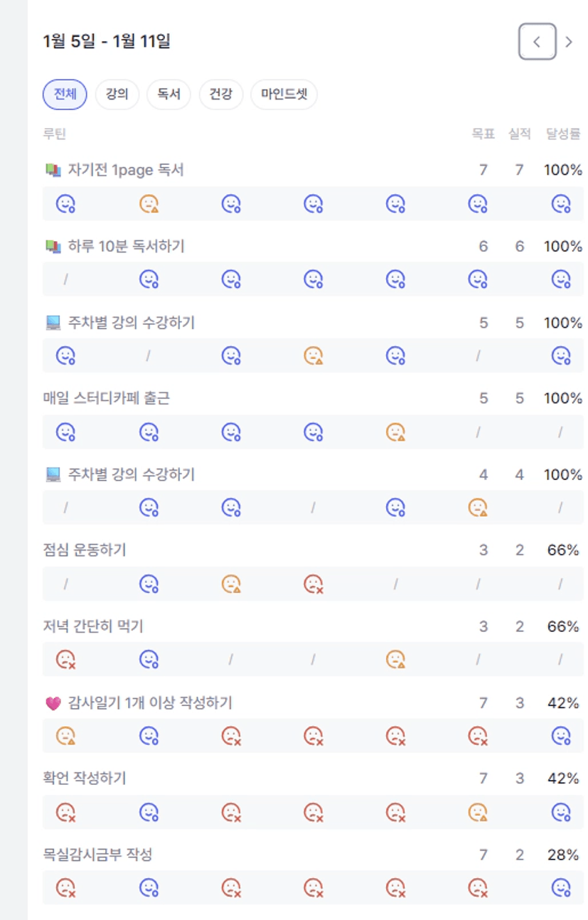The height and width of the screenshot is (920, 588).
Task: Click the 달성률 column header
Action: coord(563,134)
